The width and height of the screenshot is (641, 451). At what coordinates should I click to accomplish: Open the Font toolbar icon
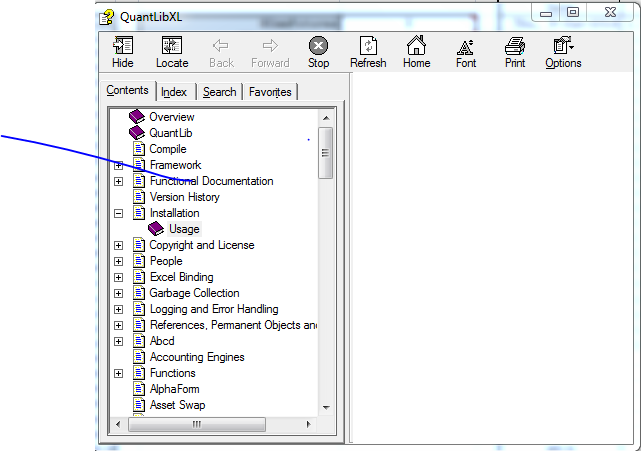tap(466, 47)
